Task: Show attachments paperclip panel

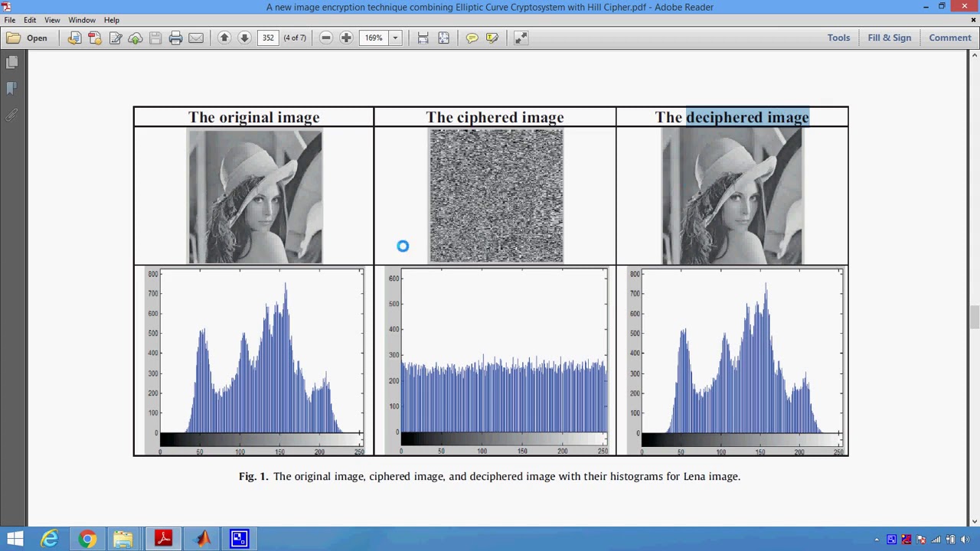Action: point(11,116)
